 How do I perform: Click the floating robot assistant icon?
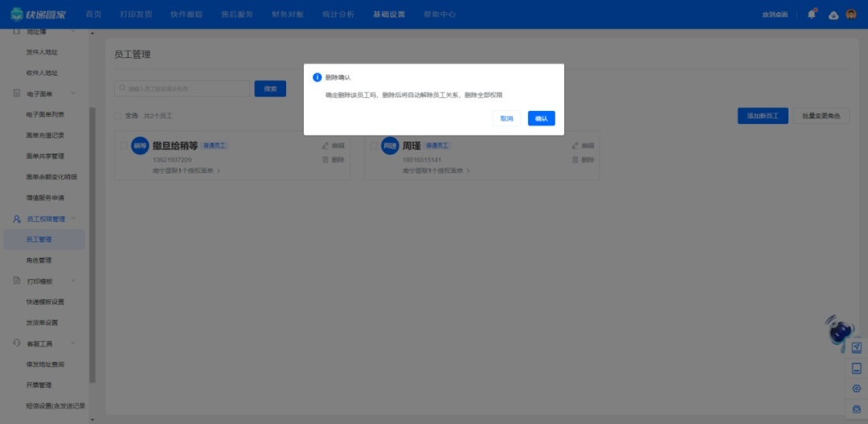840,328
